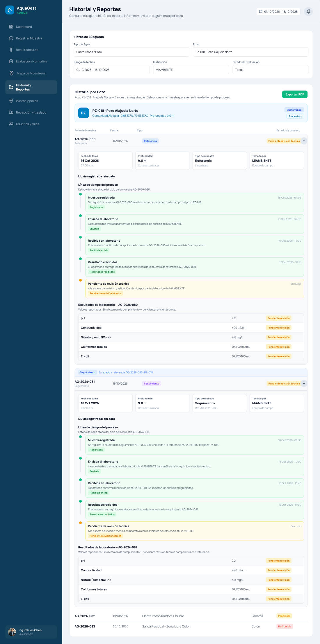Open the Tipo de Agua dropdown
The width and height of the screenshot is (320, 644).
(x=131, y=52)
